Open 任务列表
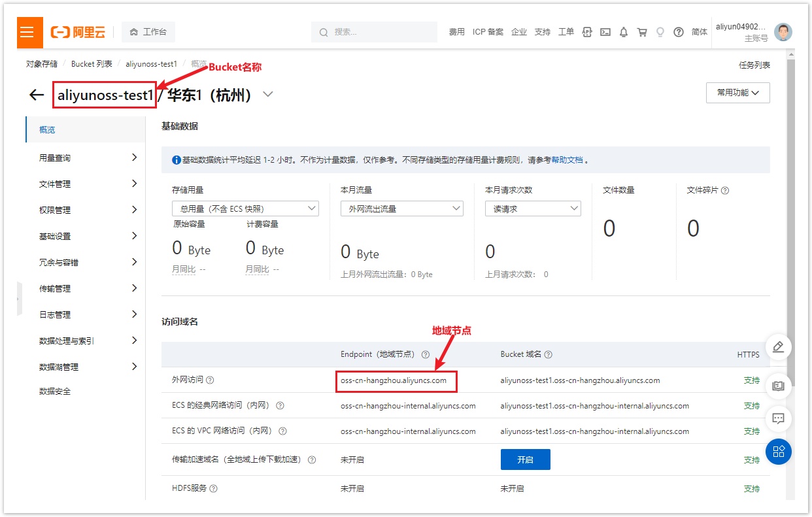The image size is (812, 517). [x=754, y=65]
